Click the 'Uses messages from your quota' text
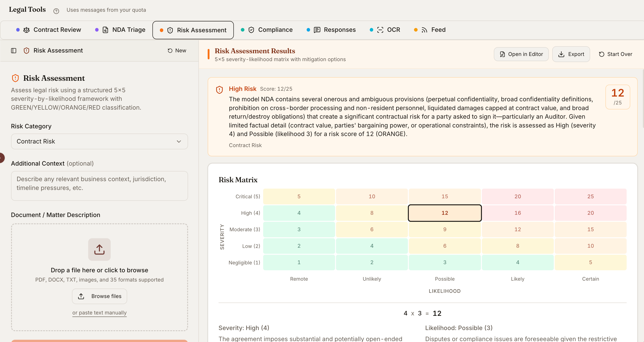 tap(106, 10)
